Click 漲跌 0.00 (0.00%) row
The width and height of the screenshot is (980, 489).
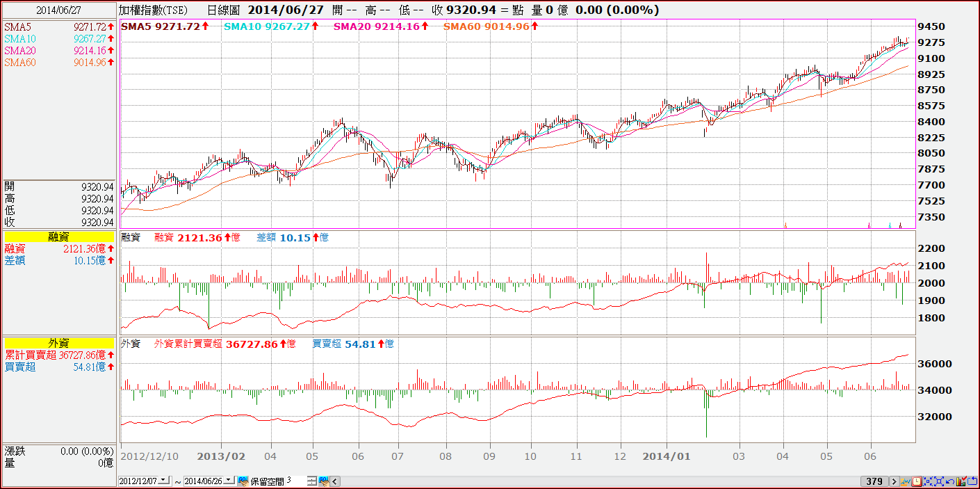[x=59, y=451]
